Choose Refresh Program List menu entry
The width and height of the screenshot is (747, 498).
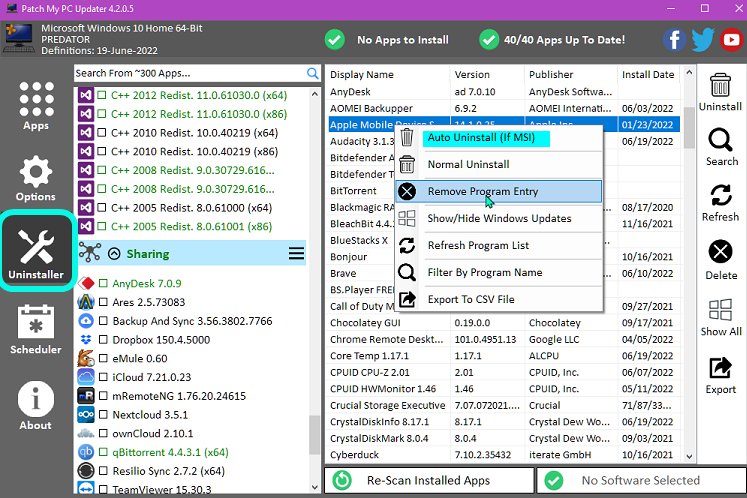(x=499, y=245)
